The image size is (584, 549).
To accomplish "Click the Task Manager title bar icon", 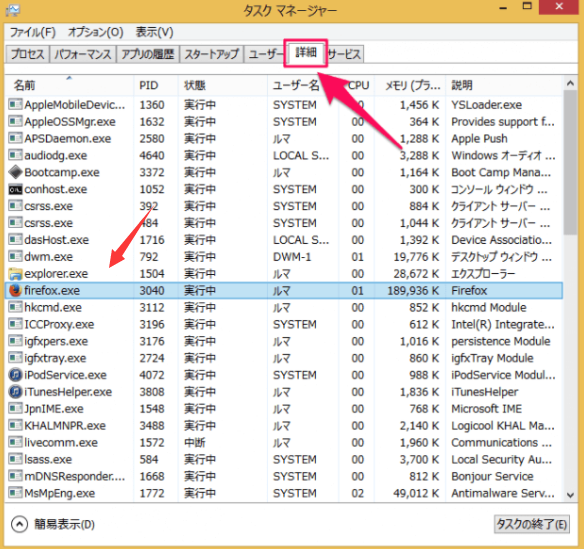I will click(13, 10).
